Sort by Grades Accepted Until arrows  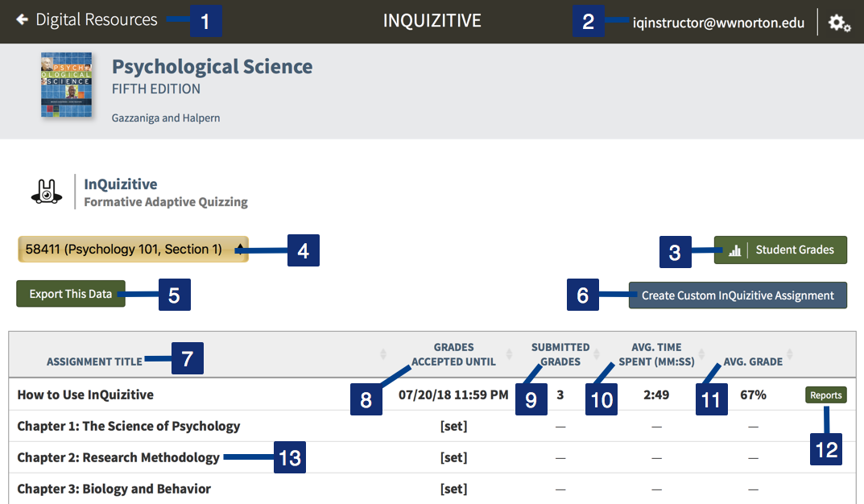click(x=509, y=353)
